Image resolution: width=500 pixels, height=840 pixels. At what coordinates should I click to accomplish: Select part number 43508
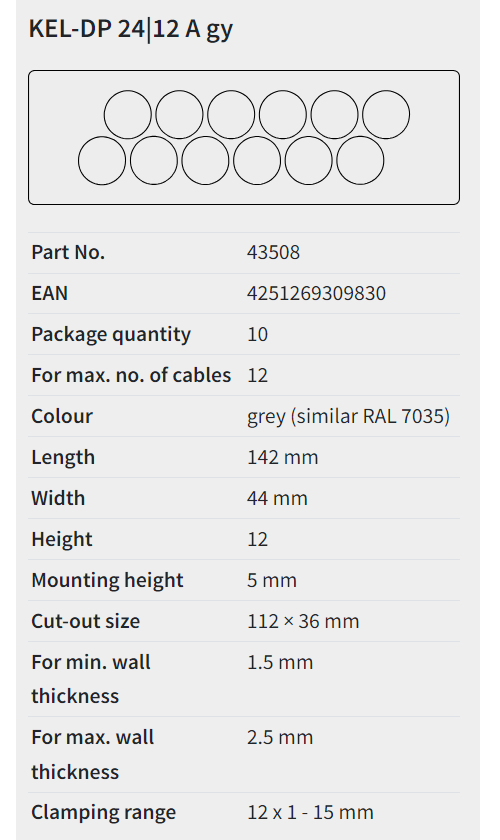(273, 252)
